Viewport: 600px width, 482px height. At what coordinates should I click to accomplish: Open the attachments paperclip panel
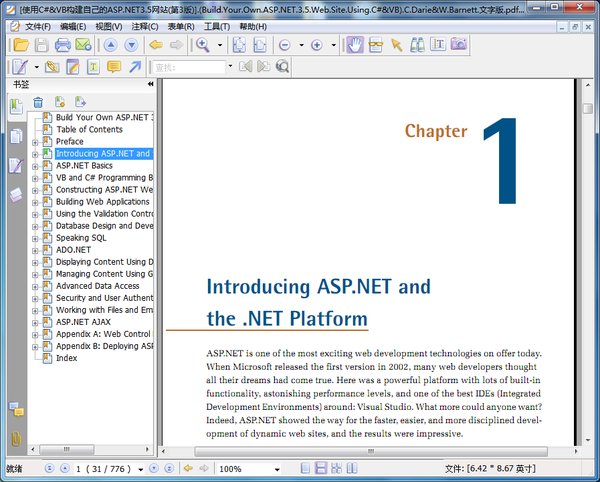coord(16,439)
